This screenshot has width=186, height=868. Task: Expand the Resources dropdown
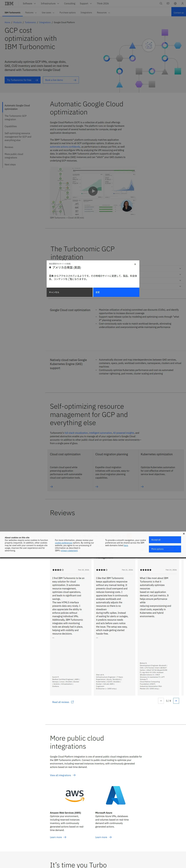(x=103, y=12)
